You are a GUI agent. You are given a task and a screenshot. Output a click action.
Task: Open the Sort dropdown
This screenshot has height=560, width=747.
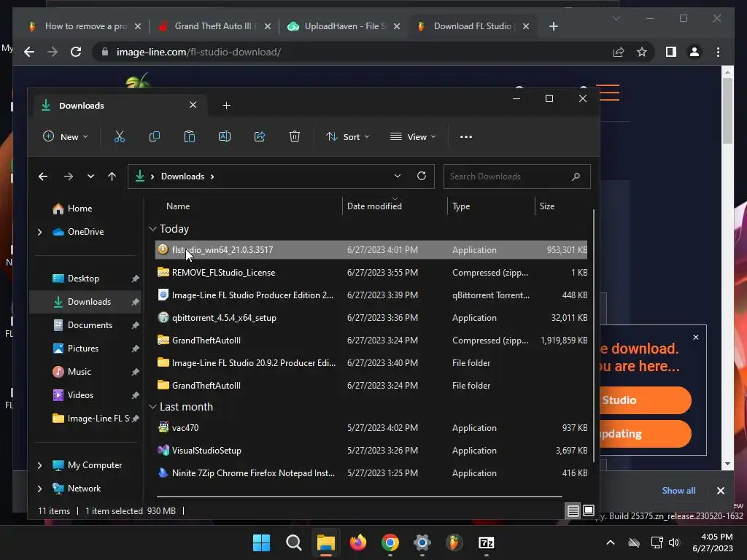point(348,136)
